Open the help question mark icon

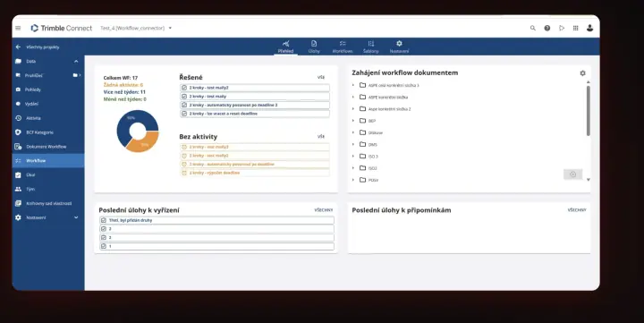[547, 28]
